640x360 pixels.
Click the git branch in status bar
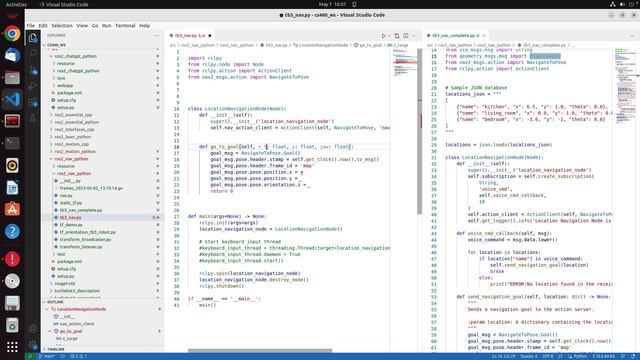coord(47,356)
